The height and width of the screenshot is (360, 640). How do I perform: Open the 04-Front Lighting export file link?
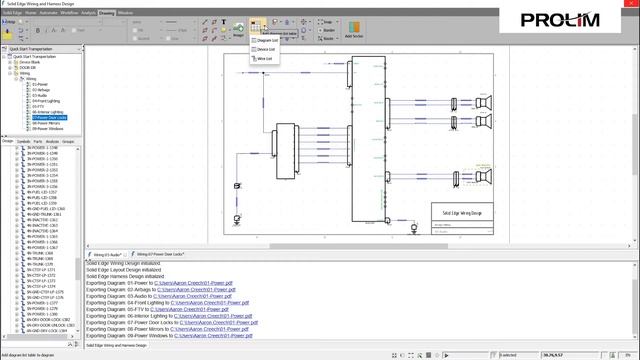point(210,303)
